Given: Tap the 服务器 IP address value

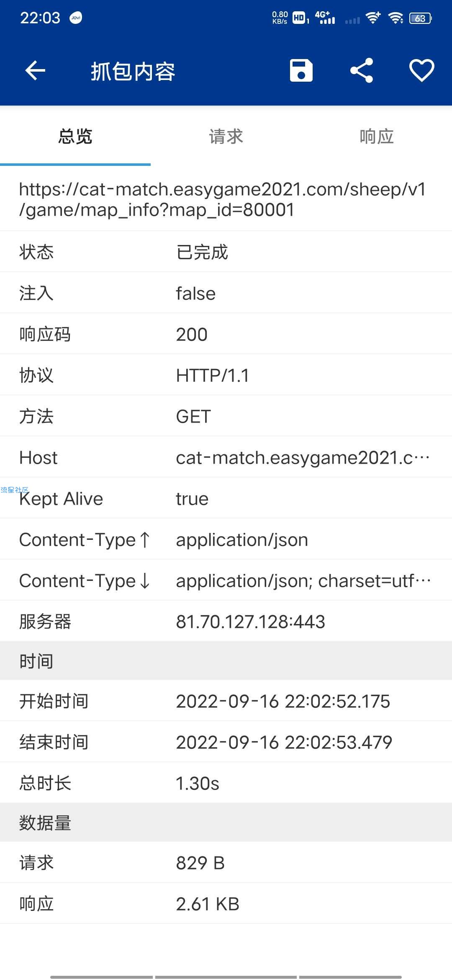Looking at the screenshot, I should [250, 622].
